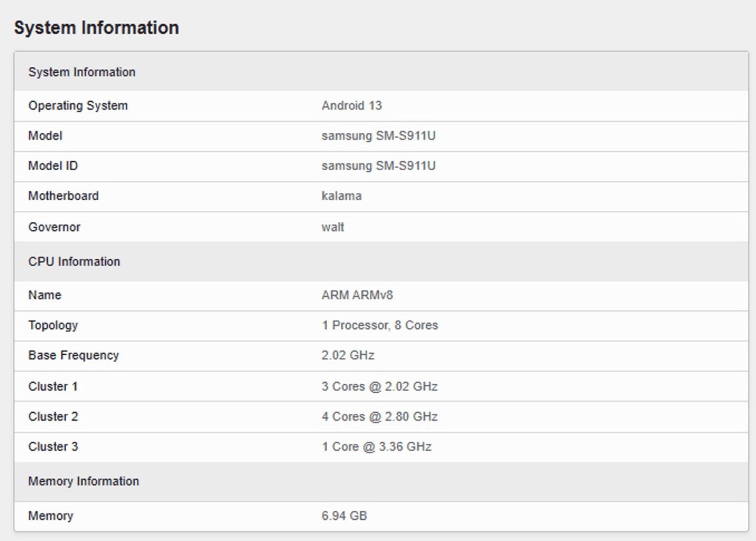Viewport: 756px width, 541px height.
Task: Select the 3 Cores @ 2.02 GHz value
Action: (379, 386)
